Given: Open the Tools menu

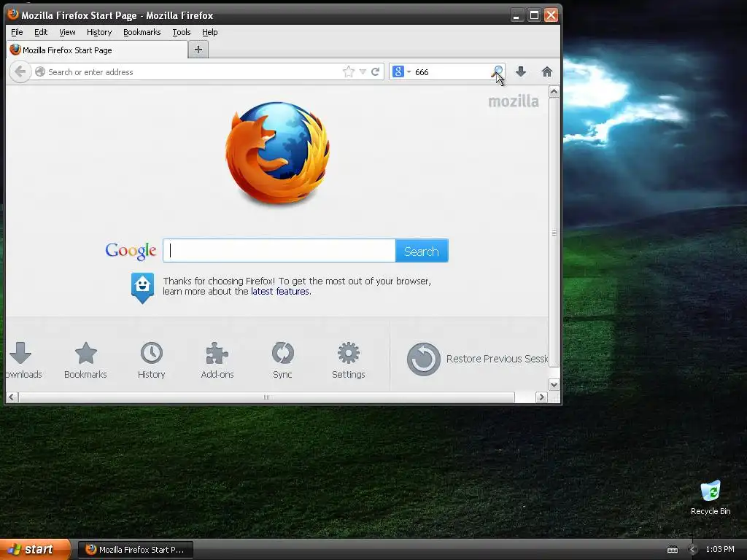Looking at the screenshot, I should [x=182, y=32].
